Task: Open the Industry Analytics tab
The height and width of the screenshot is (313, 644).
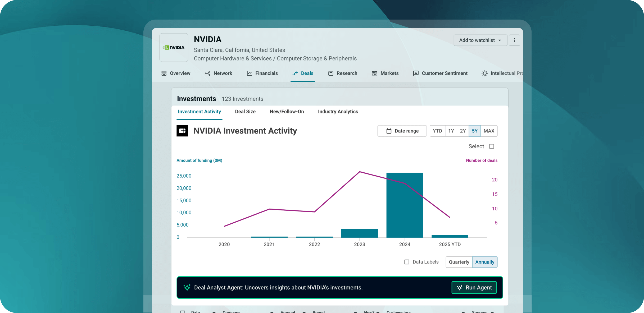Action: pyautogui.click(x=338, y=112)
